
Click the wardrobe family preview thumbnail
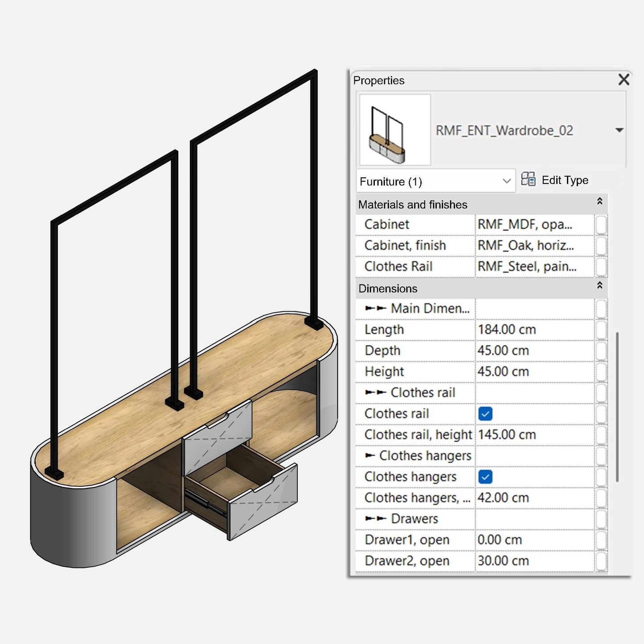click(x=395, y=130)
